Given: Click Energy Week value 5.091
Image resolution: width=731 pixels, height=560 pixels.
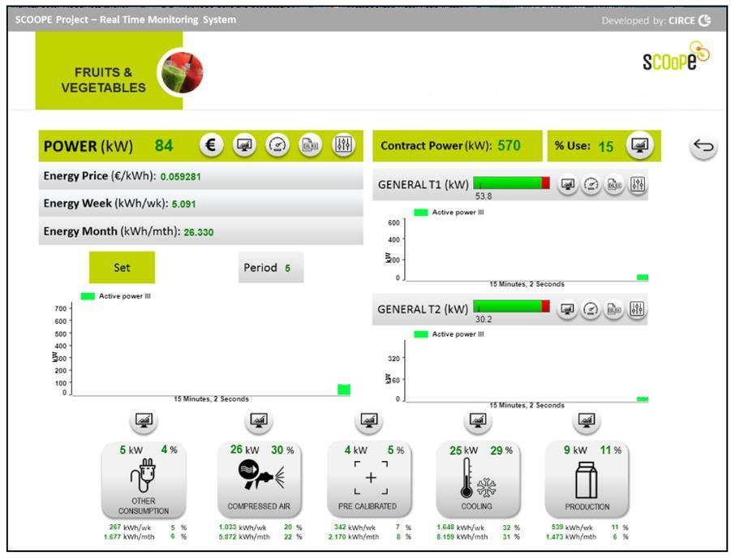Looking at the screenshot, I should coord(183,205).
